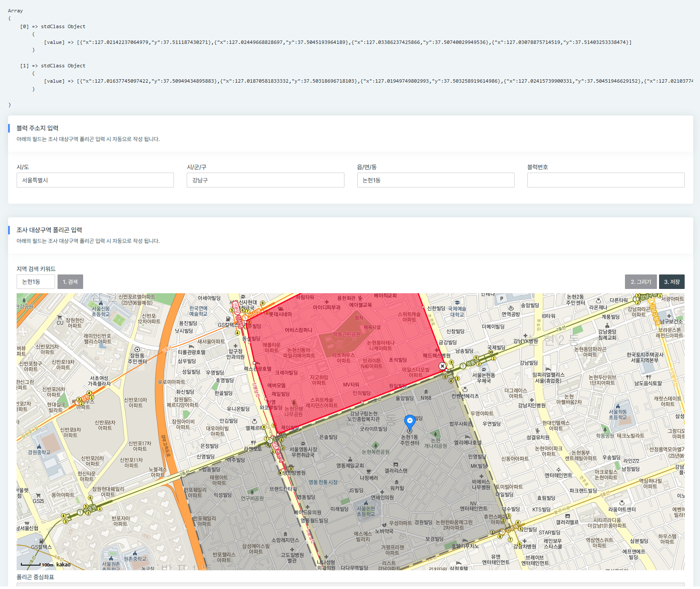
Task: Click the 컨벤션헤리츠 wedding hall icon
Action: 465,390
